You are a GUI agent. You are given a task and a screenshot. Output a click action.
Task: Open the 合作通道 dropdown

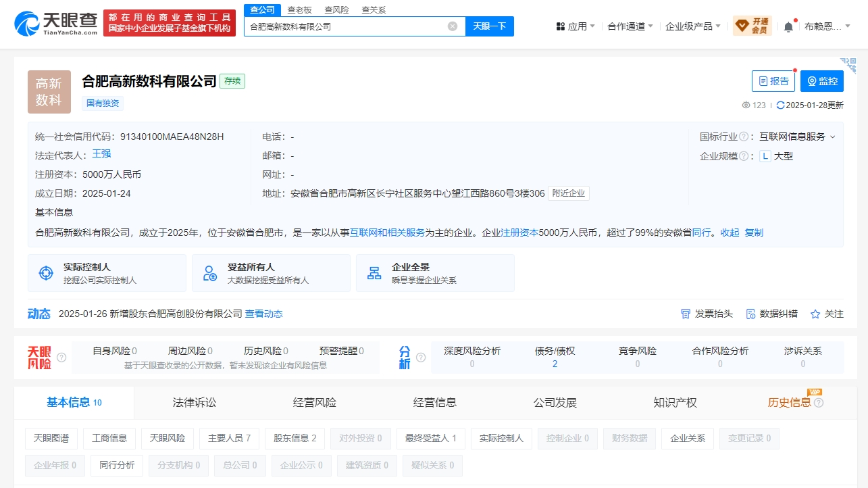click(x=630, y=26)
